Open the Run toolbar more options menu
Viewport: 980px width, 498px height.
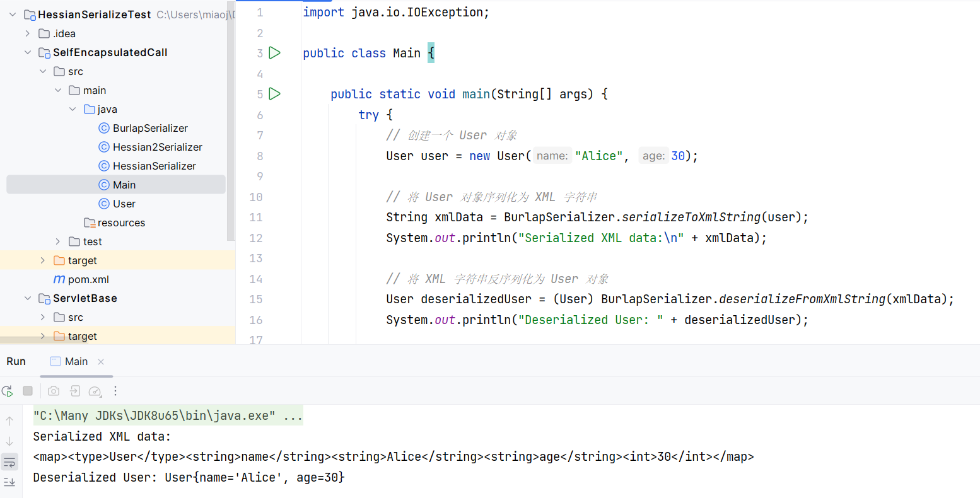pyautogui.click(x=115, y=391)
